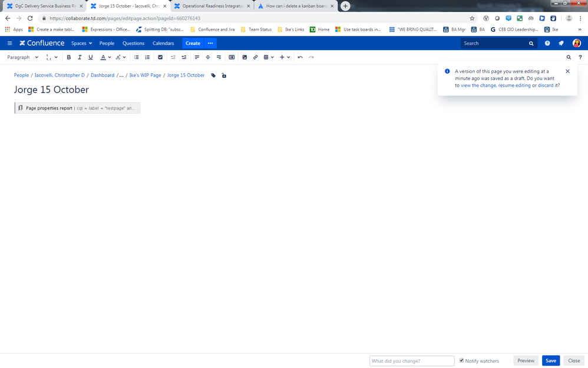Toggle underline formatting
588x368 pixels.
[x=90, y=57]
